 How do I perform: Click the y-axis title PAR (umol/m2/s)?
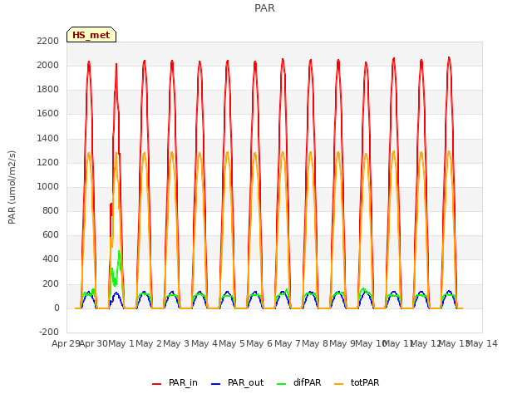(x=12, y=187)
